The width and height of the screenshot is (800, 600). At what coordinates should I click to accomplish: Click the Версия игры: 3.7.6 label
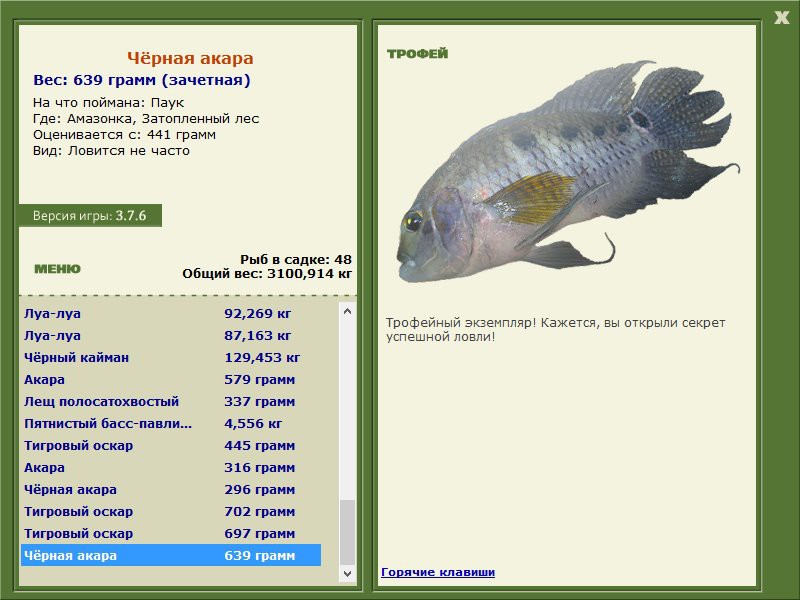coord(90,215)
